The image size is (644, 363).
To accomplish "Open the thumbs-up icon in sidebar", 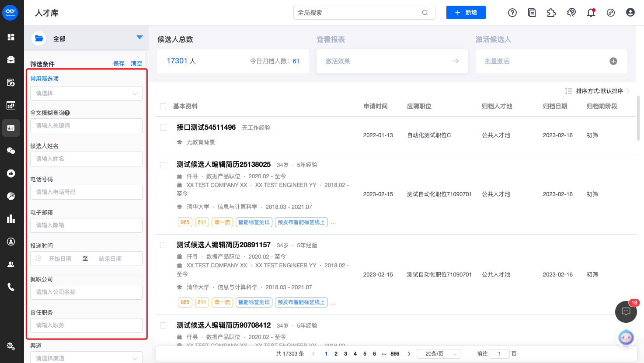I will (11, 173).
